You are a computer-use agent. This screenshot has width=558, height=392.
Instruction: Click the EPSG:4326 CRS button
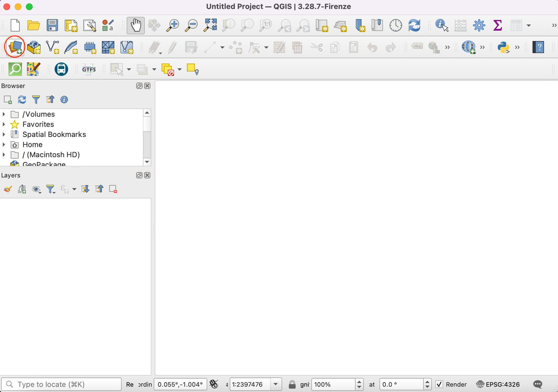click(x=498, y=384)
